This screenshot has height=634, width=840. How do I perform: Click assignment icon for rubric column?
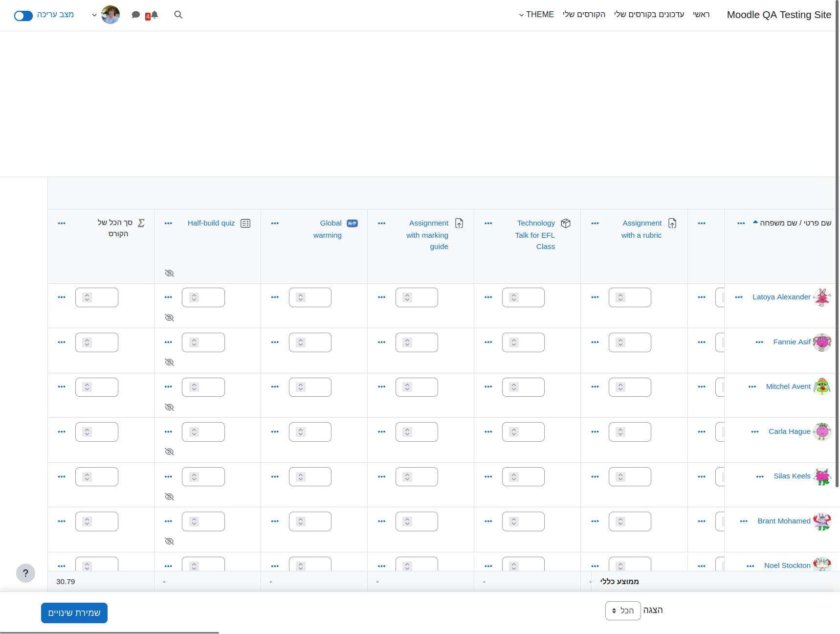click(672, 223)
